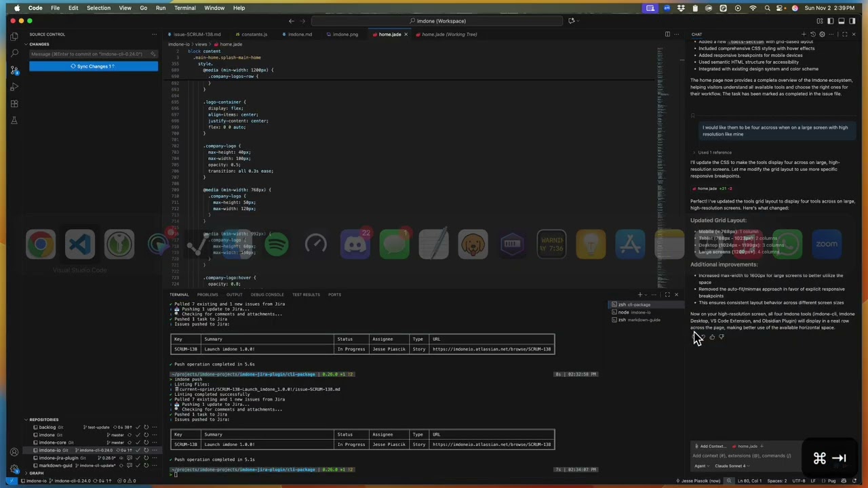Image resolution: width=868 pixels, height=488 pixels.
Task: Click the Sync Changes button
Action: click(x=94, y=66)
